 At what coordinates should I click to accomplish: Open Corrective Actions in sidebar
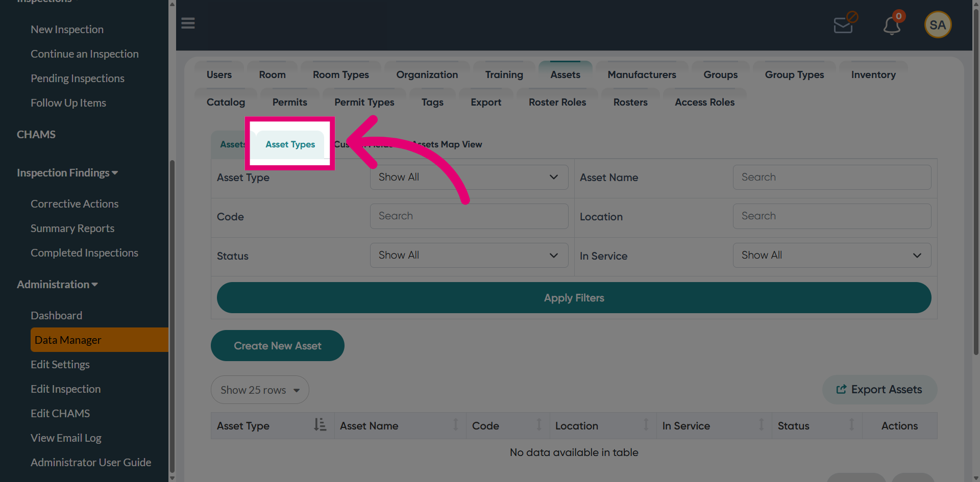[x=75, y=204]
